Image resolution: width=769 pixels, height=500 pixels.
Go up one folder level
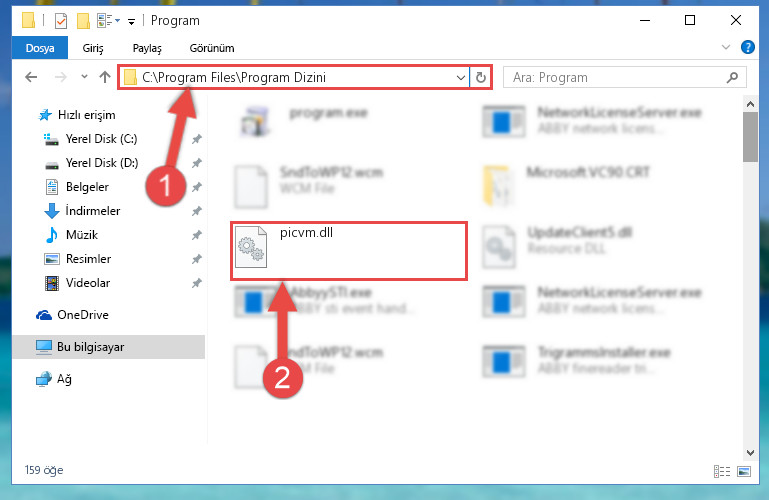point(104,77)
